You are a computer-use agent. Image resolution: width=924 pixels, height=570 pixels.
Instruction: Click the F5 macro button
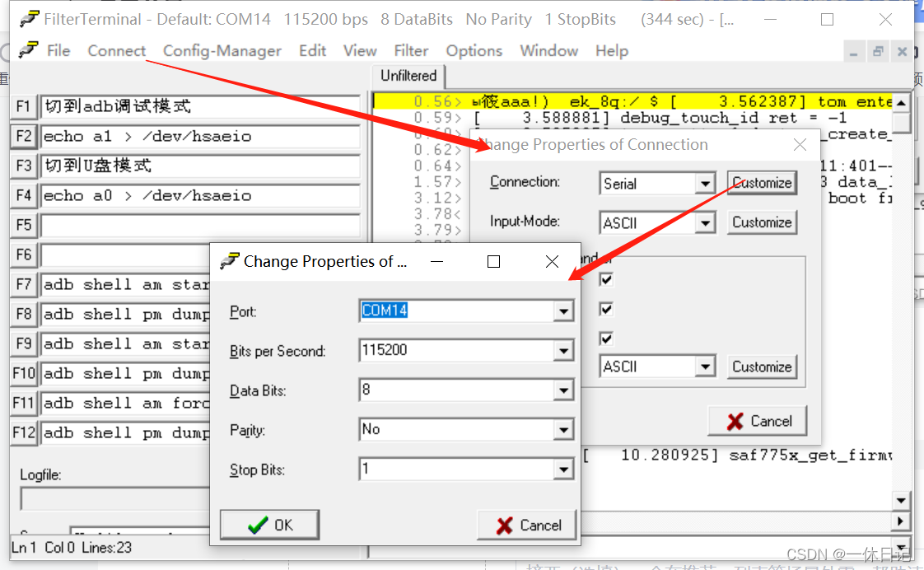click(x=24, y=225)
